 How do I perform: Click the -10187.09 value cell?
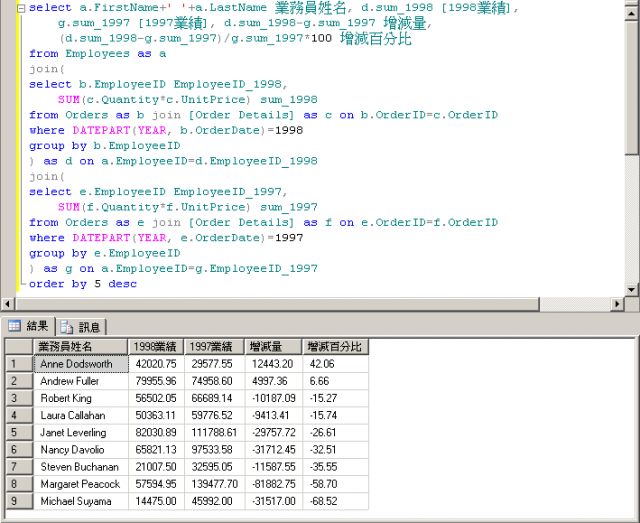273,398
